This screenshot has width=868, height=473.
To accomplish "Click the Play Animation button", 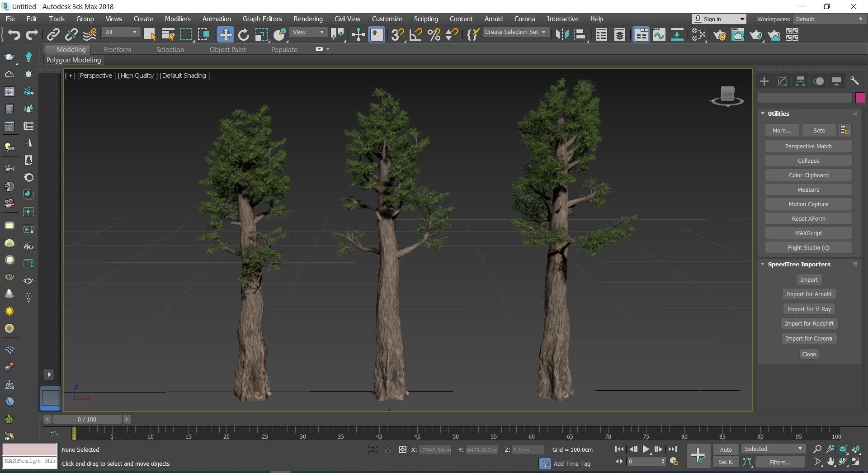I will click(x=646, y=449).
